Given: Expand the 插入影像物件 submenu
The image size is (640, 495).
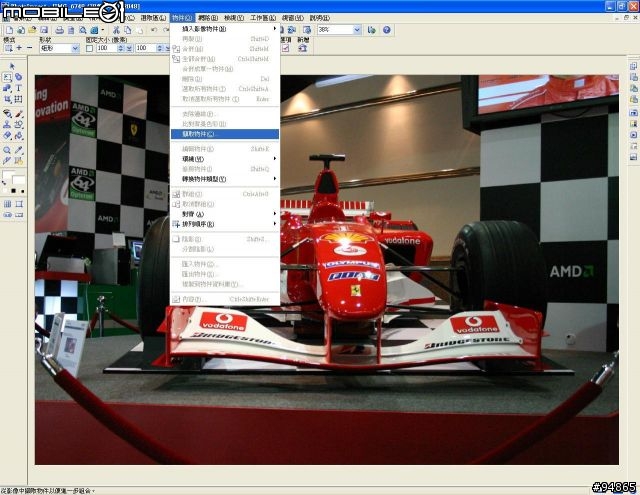Looking at the screenshot, I should 224,29.
